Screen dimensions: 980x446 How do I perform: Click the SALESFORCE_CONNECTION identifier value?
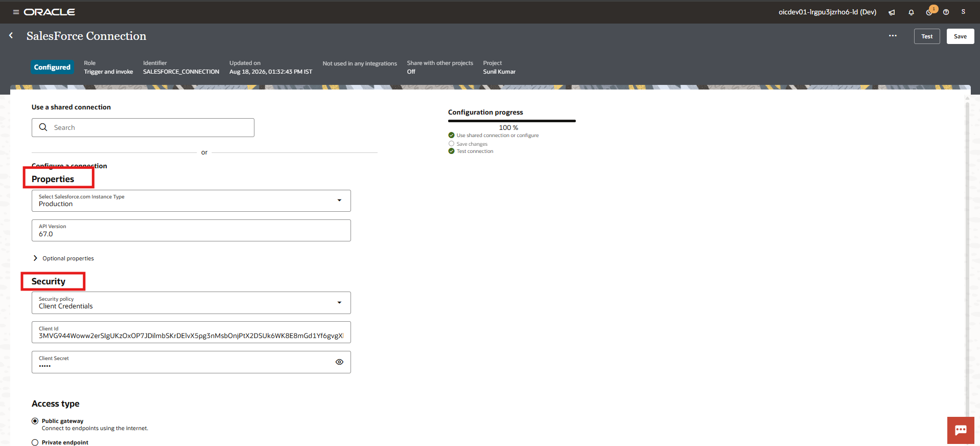tap(181, 72)
